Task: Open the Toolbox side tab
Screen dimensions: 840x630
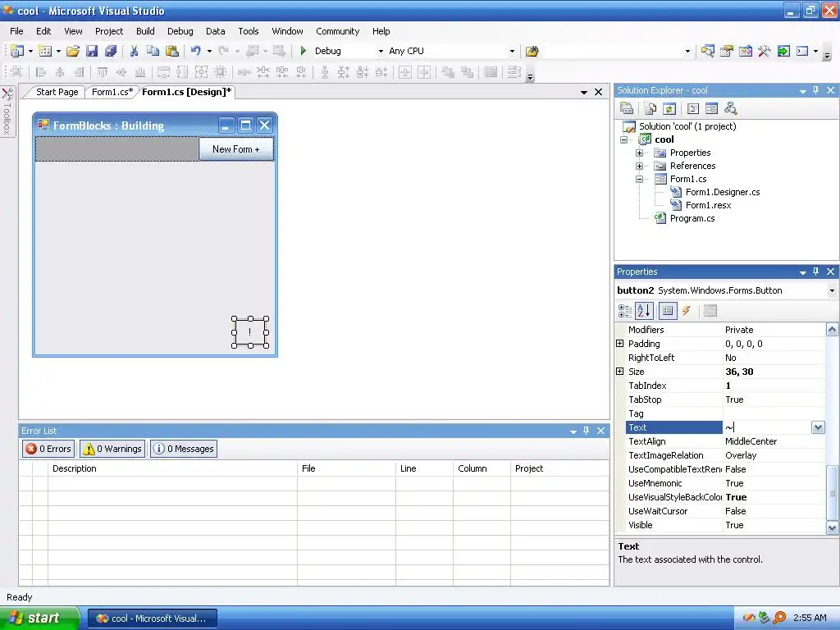Action: [7, 112]
